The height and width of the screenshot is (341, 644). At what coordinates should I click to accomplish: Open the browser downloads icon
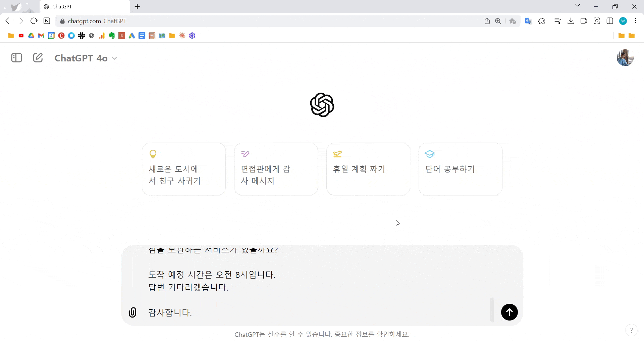[571, 21]
